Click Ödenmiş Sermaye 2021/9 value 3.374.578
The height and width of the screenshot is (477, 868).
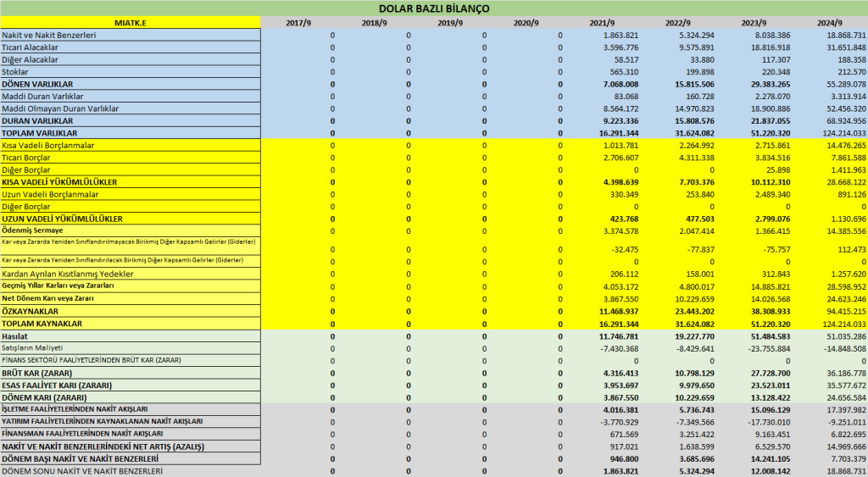tap(620, 231)
